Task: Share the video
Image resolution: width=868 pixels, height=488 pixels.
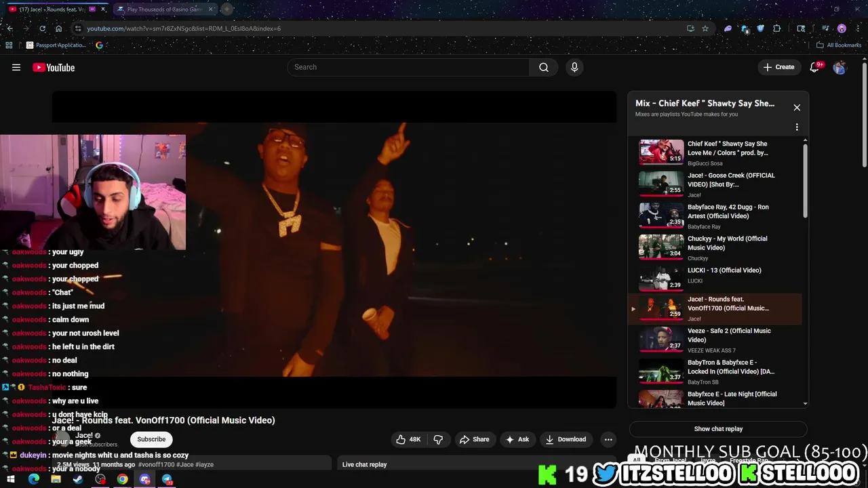Action: point(474,439)
